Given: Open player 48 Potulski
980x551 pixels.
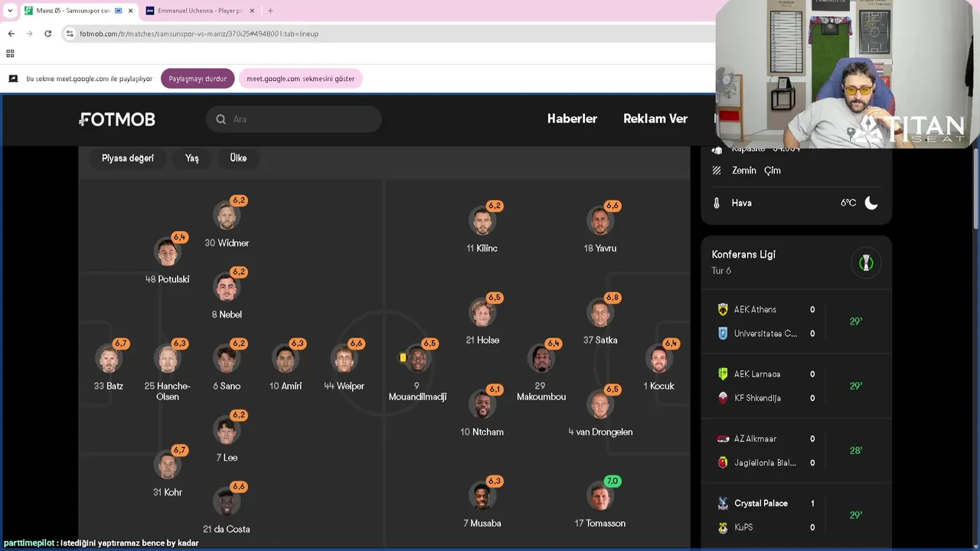Looking at the screenshot, I should (x=168, y=259).
